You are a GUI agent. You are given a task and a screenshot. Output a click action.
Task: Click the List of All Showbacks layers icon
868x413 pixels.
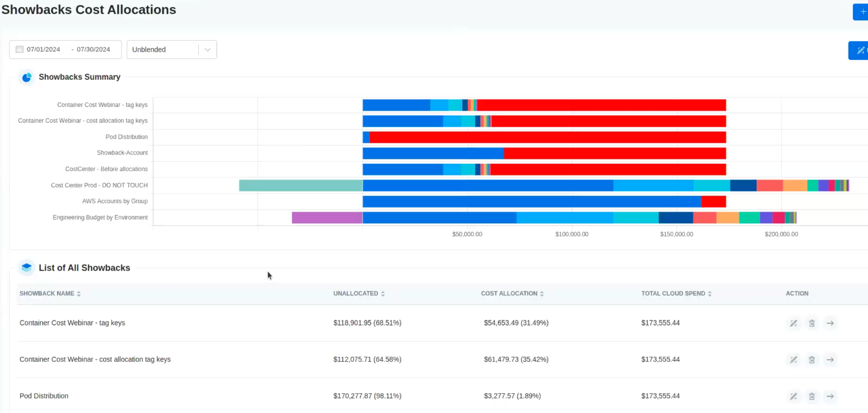tap(27, 268)
